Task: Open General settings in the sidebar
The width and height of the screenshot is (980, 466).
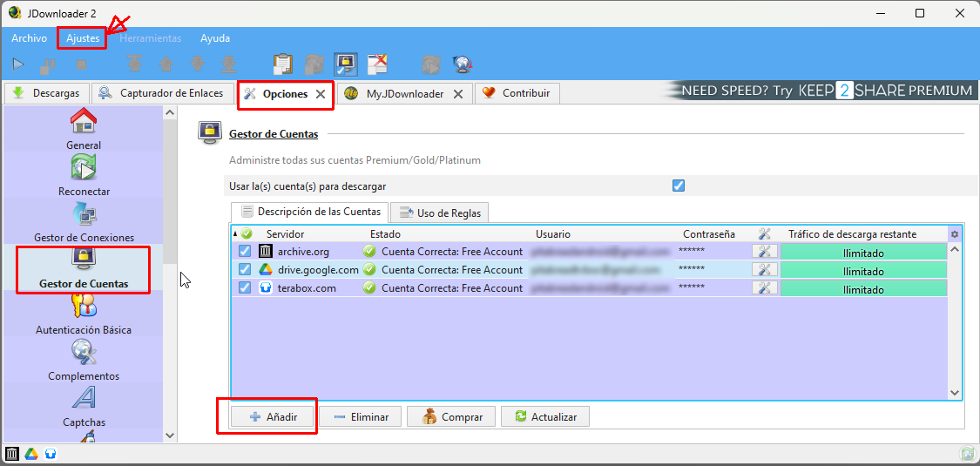Action: [84, 129]
